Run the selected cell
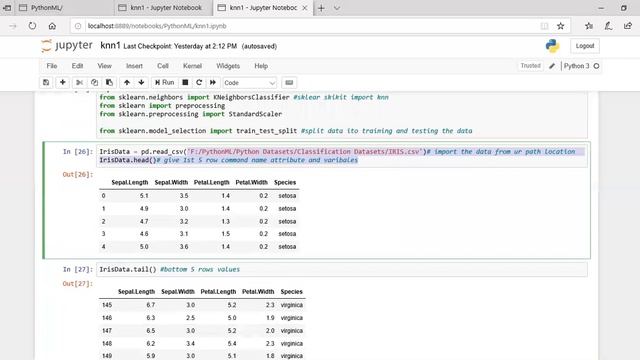Screen dimensions: 640x360 tap(164, 82)
